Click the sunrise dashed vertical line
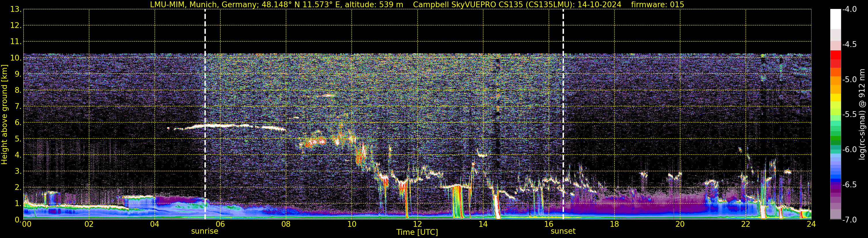 205,115
